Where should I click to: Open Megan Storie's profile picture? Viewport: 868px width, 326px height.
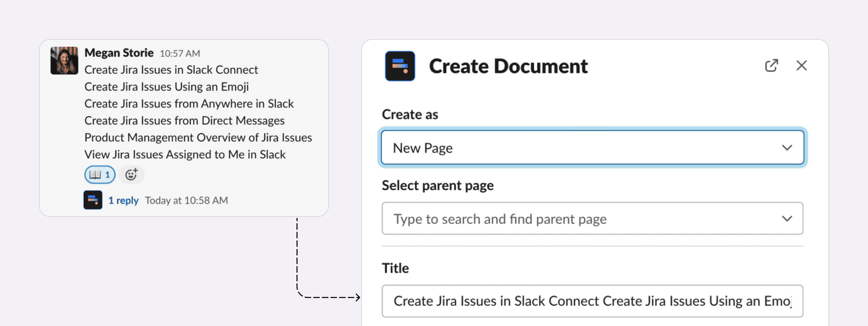pos(64,60)
